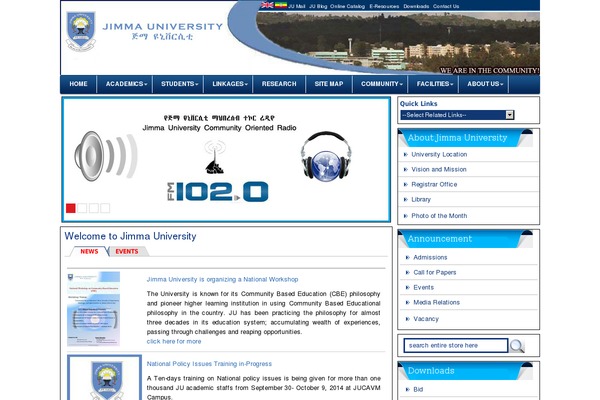Go to HOME in navigation bar

click(x=78, y=84)
